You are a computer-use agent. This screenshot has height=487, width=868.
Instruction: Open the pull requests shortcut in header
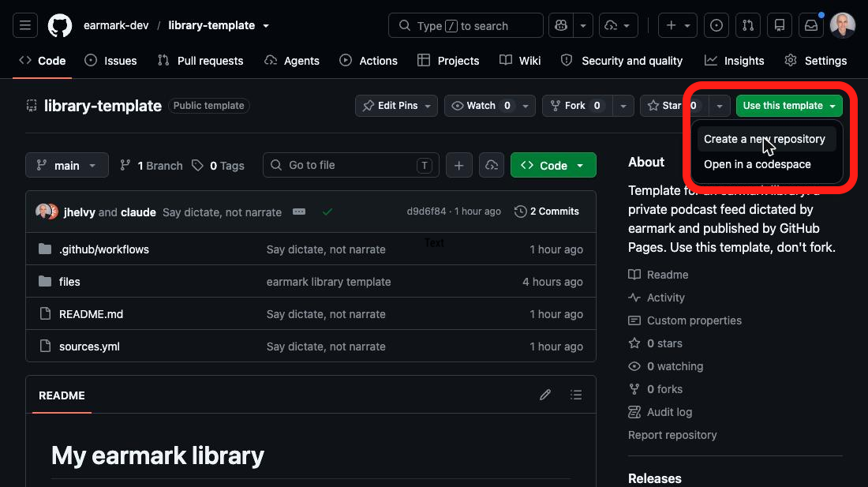coord(748,25)
